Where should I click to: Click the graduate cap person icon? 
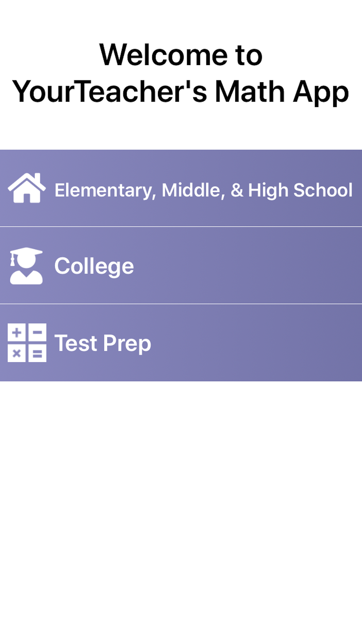(x=26, y=266)
